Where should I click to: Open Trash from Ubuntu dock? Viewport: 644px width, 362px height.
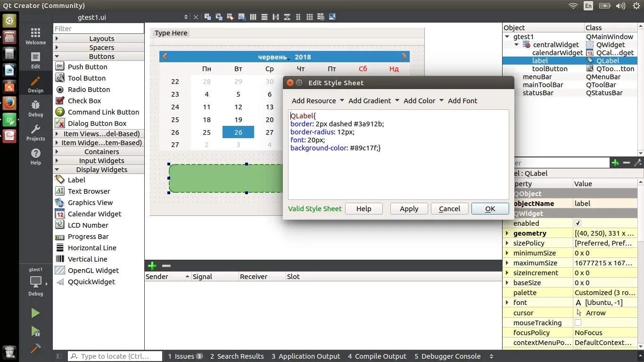(x=9, y=352)
